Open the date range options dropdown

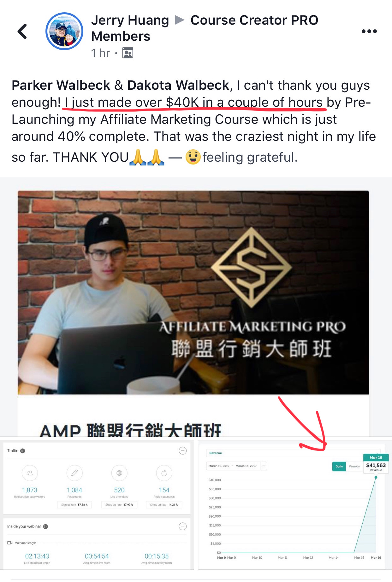pyautogui.click(x=264, y=466)
